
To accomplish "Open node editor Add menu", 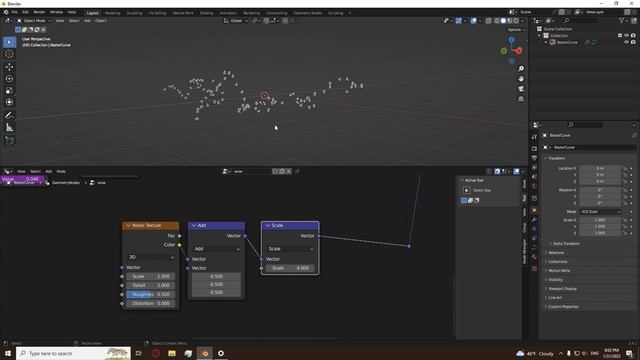I will coord(49,171).
